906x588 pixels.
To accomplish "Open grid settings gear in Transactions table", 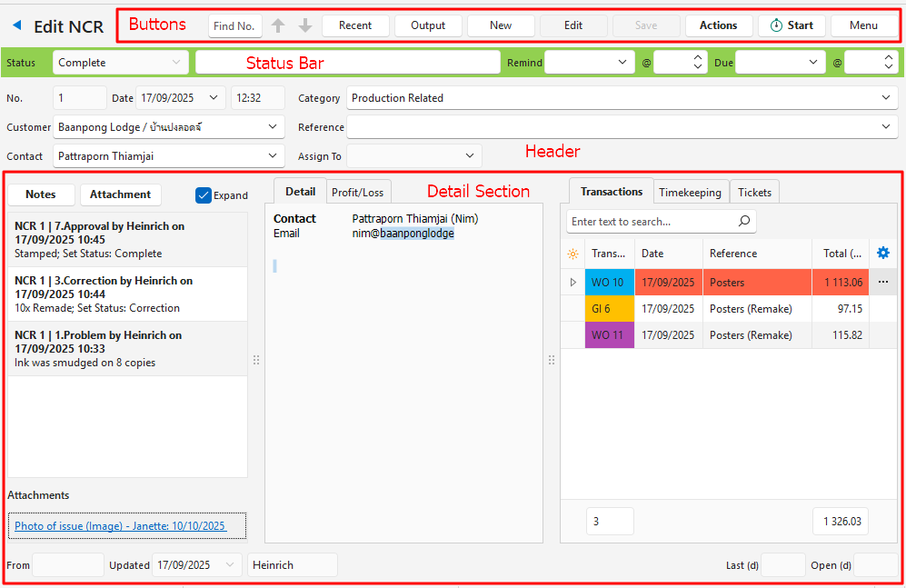I will pyautogui.click(x=882, y=254).
